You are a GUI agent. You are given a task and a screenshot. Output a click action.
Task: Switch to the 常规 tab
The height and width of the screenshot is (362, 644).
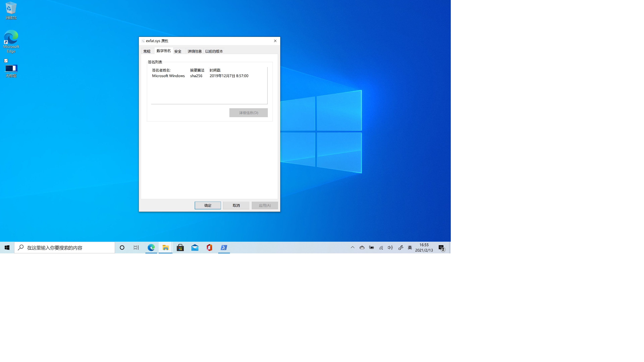(x=147, y=51)
